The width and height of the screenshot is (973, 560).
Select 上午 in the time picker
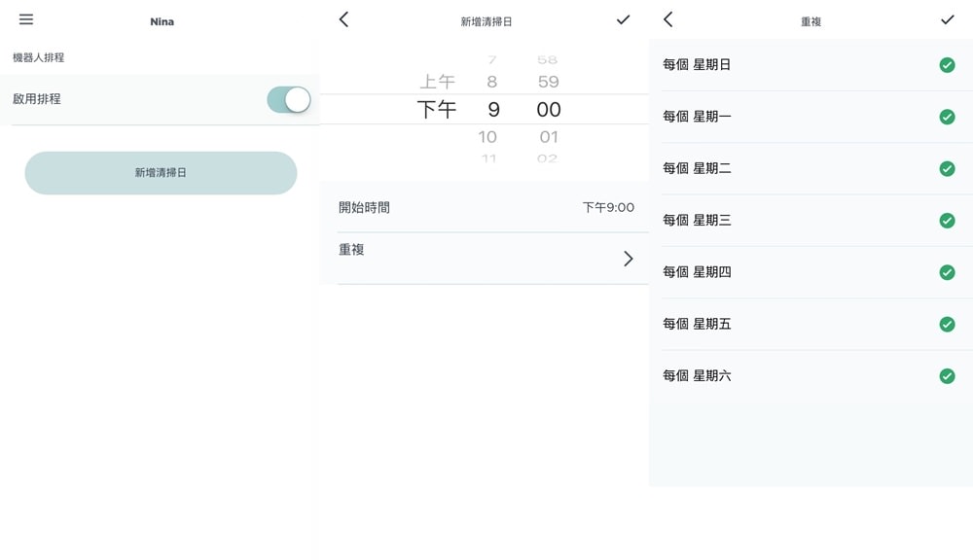pos(437,83)
